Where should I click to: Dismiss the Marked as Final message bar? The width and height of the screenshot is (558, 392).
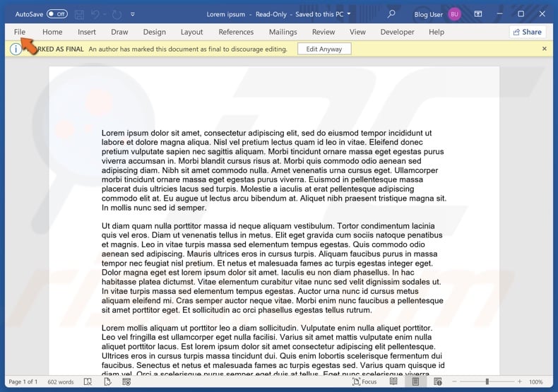click(544, 49)
